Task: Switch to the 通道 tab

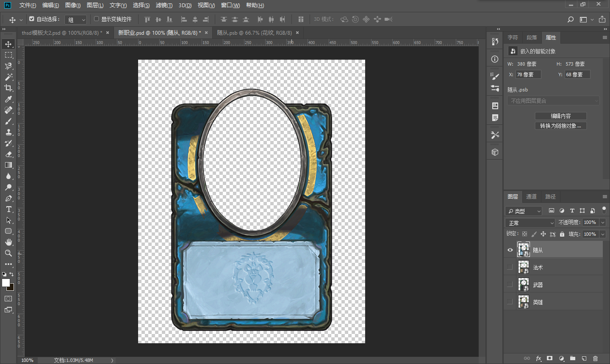Action: tap(531, 196)
